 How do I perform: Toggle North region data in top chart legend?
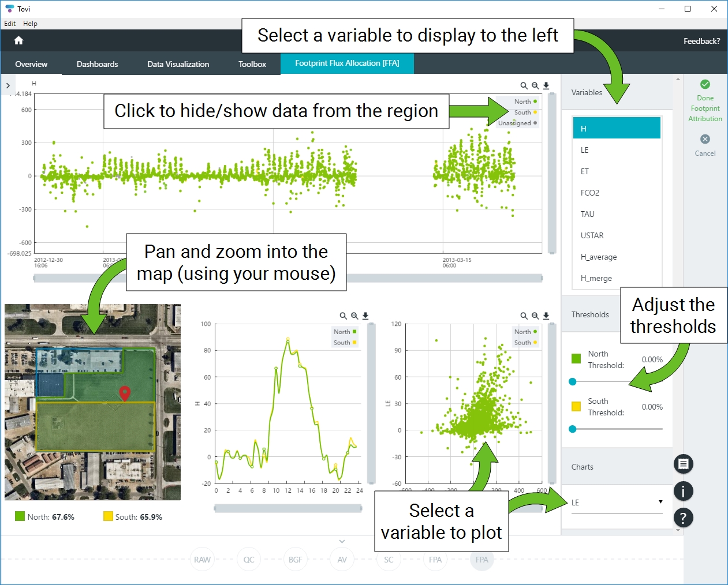(x=525, y=102)
